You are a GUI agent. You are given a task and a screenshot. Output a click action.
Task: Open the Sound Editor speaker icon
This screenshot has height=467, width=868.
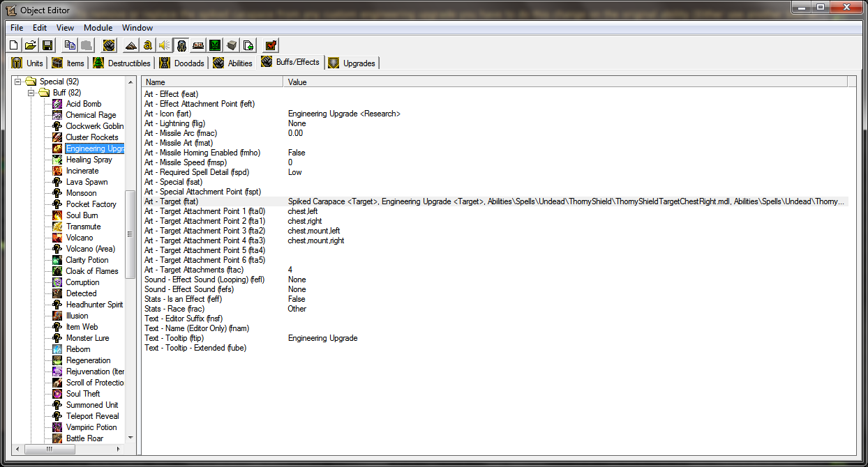164,45
